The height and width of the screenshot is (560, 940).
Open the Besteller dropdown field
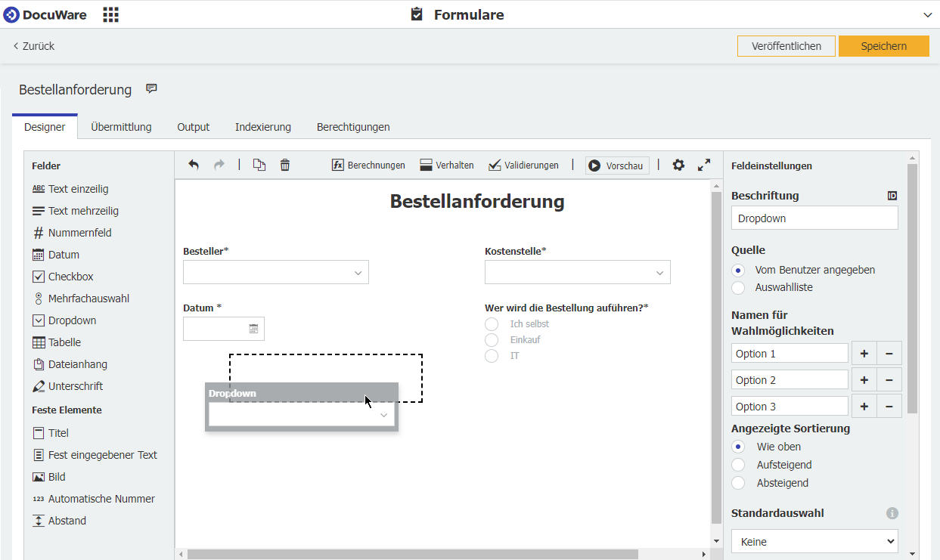[x=275, y=272]
